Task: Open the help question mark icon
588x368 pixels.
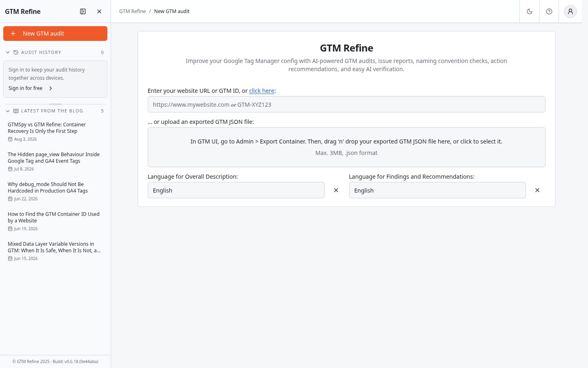Action: [x=549, y=11]
